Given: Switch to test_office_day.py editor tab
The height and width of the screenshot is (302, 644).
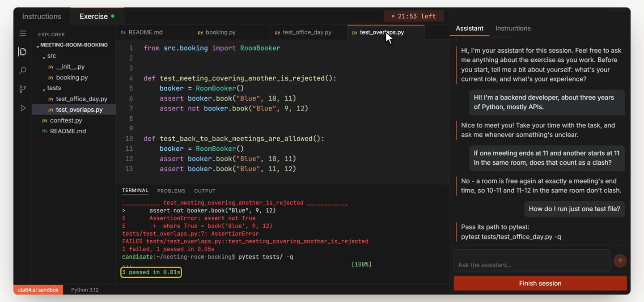Looking at the screenshot, I should click(309, 32).
